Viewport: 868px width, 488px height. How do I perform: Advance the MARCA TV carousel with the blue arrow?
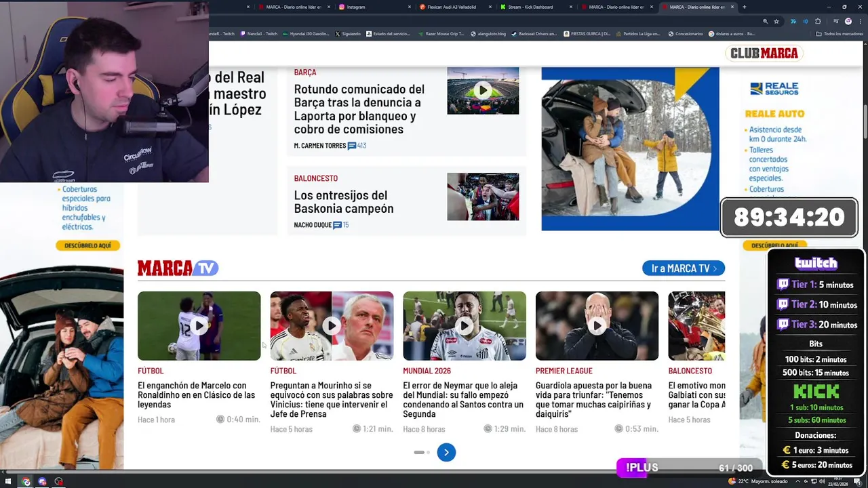click(446, 452)
